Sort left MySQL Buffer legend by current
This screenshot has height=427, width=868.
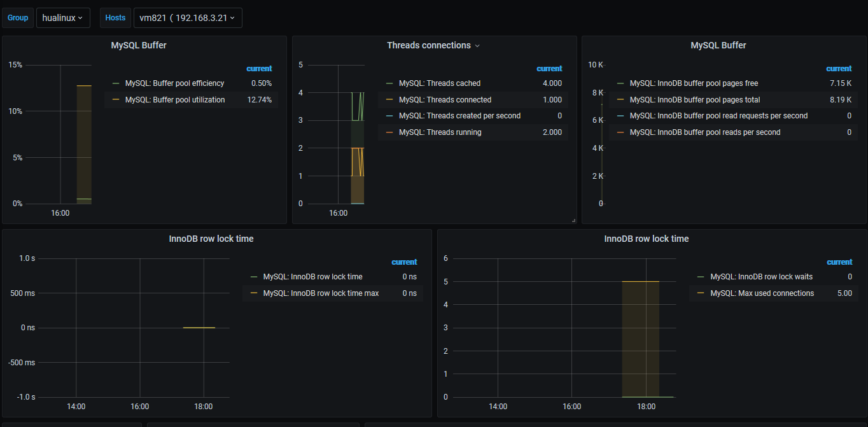coord(259,69)
